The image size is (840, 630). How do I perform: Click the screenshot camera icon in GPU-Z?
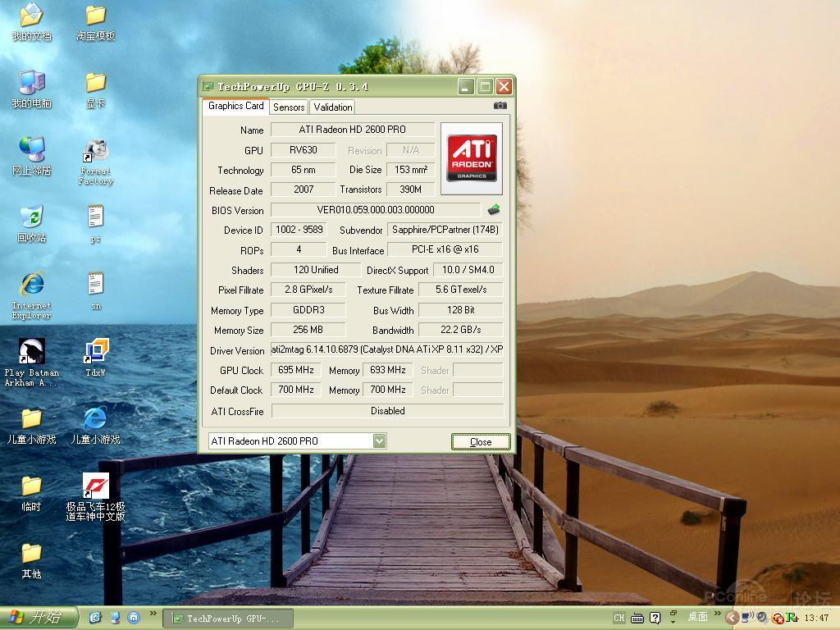click(x=500, y=106)
